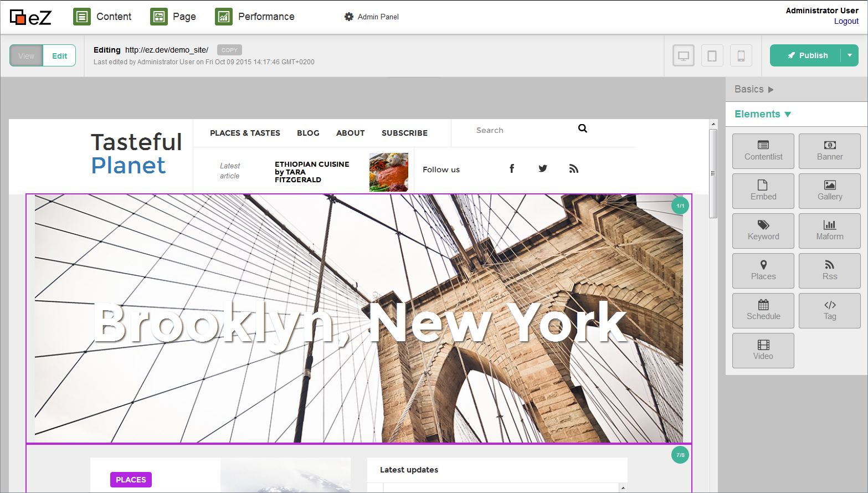Click the Twitter follow icon
The width and height of the screenshot is (868, 493).
[x=543, y=168]
